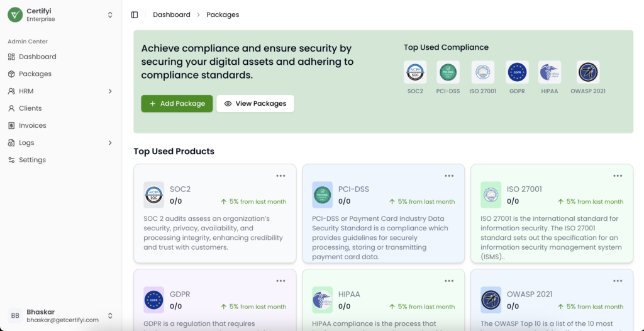Screen dimensions: 644x331
Task: Open the PCI-DSS card's three-dot menu
Action: [x=449, y=176]
